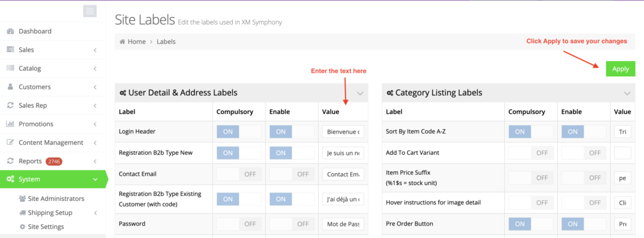The height and width of the screenshot is (238, 644).
Task: Toggle Compulsory switch for Hover instructions row
Action: pyautogui.click(x=531, y=203)
